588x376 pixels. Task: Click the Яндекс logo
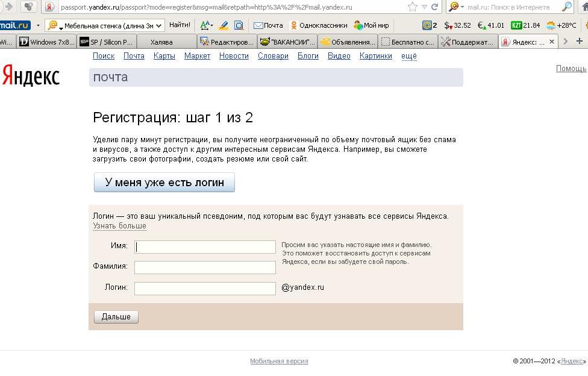tap(31, 75)
